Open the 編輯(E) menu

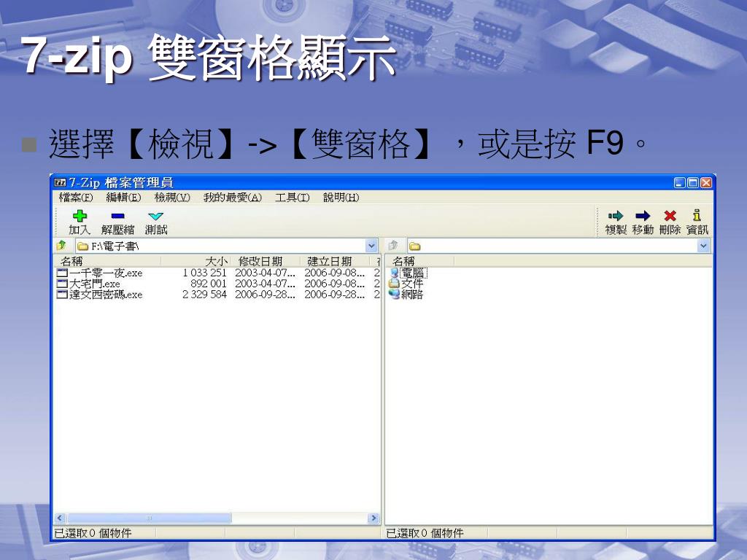(x=123, y=198)
